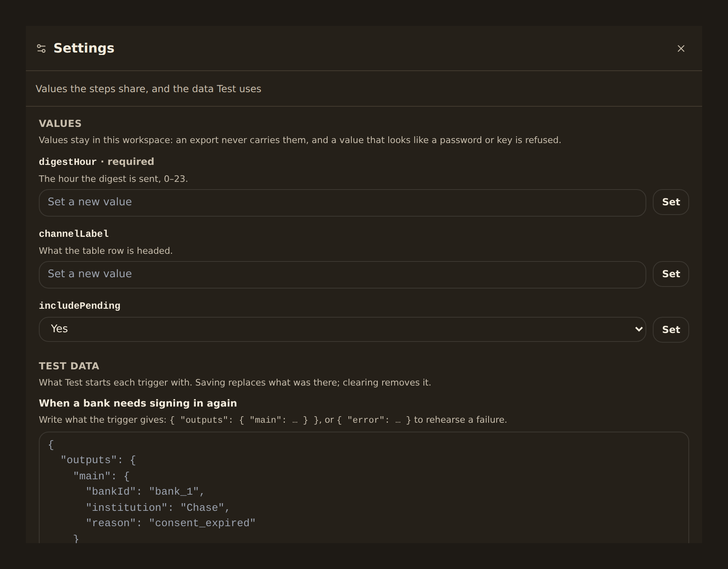This screenshot has width=728, height=569.
Task: Click Set button for channelLabel
Action: (671, 274)
